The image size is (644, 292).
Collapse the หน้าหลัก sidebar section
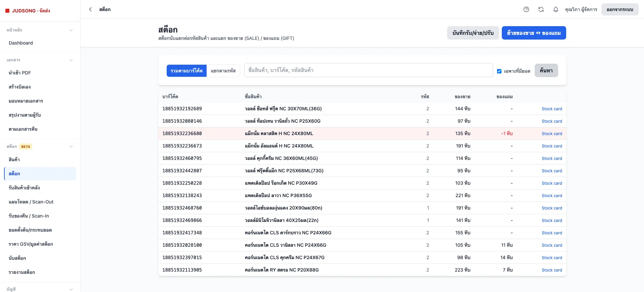pos(71,30)
